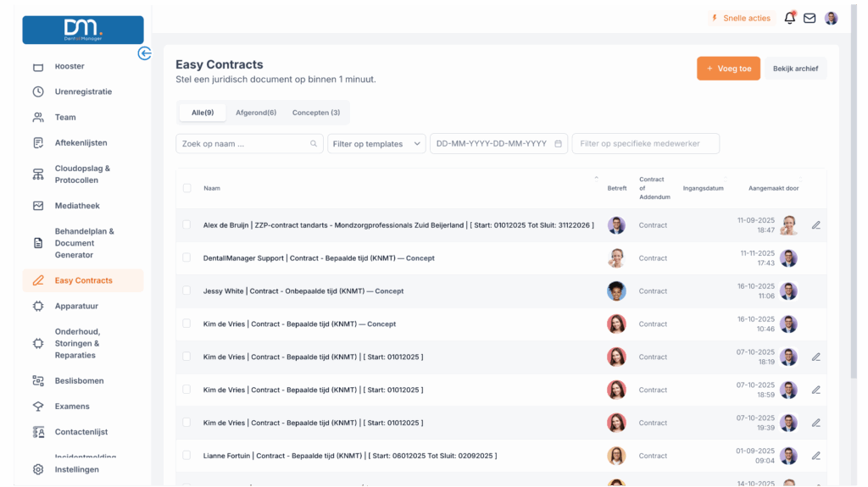Open the Filter op specifieke medewerker field
Screen dimensions: 868x487
pos(645,144)
